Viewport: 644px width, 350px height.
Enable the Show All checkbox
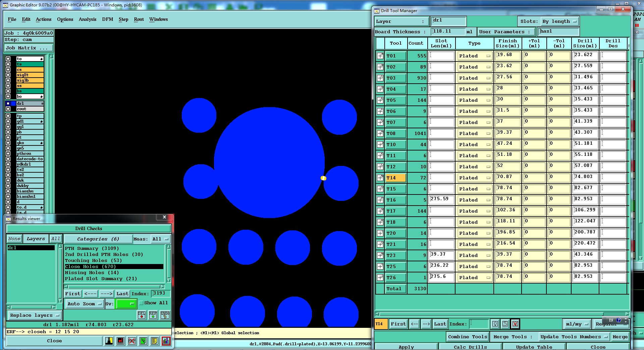(141, 303)
